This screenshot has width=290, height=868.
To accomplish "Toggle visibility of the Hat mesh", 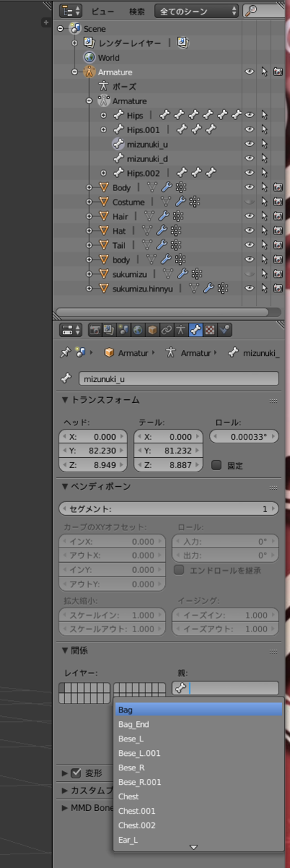I will click(250, 231).
